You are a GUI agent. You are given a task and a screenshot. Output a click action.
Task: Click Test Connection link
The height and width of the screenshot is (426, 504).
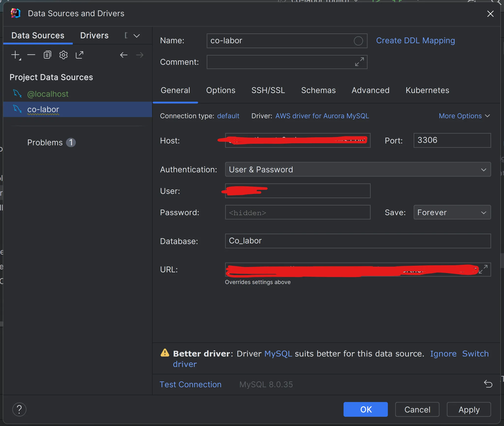tap(190, 384)
